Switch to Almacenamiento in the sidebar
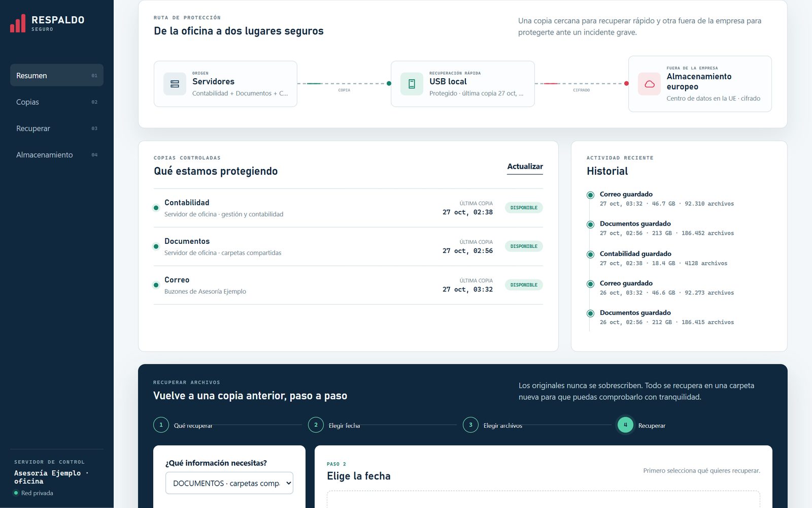 [57, 154]
